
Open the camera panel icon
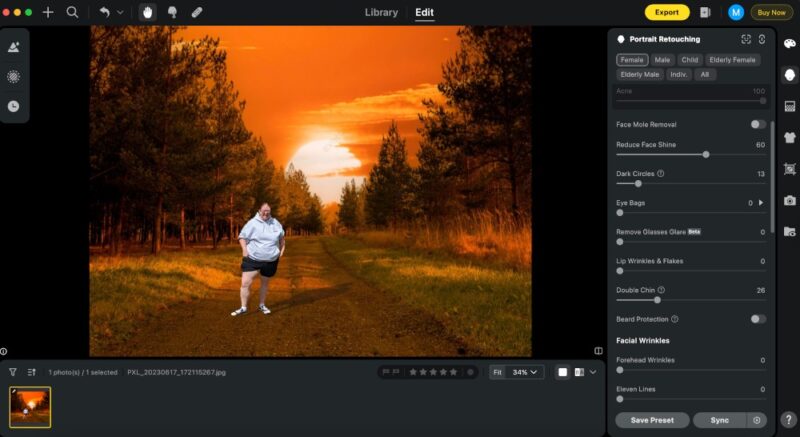(x=789, y=200)
